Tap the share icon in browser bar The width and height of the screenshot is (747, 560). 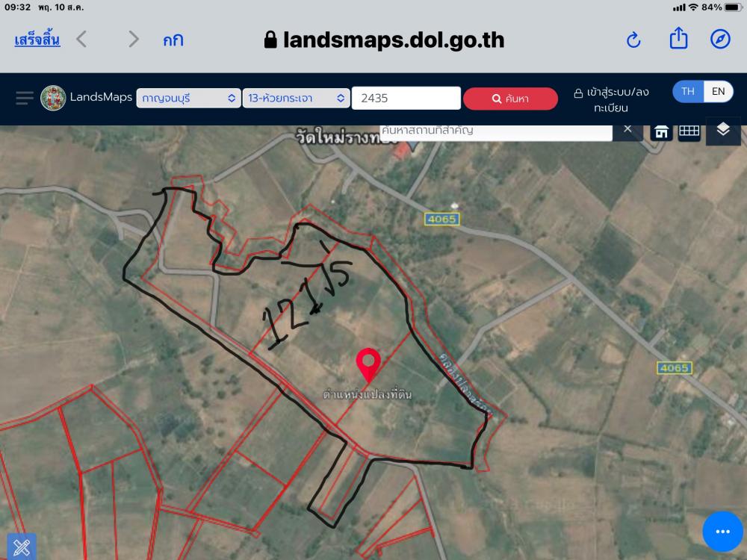pos(678,39)
